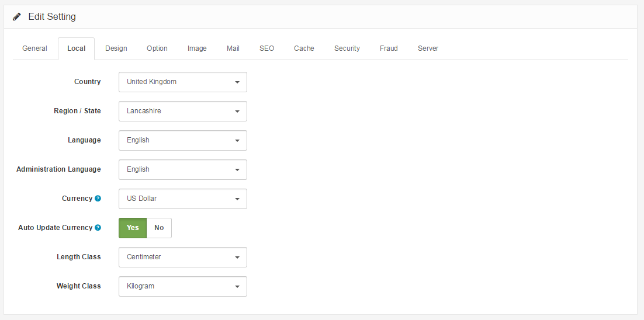Switch to the General tab
The image size is (644, 320).
pyautogui.click(x=34, y=48)
